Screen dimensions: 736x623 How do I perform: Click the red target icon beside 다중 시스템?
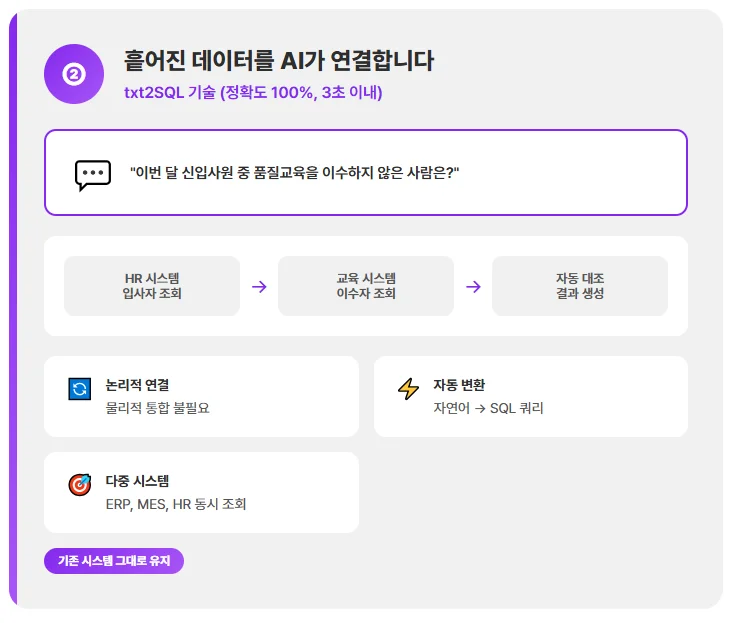80,485
